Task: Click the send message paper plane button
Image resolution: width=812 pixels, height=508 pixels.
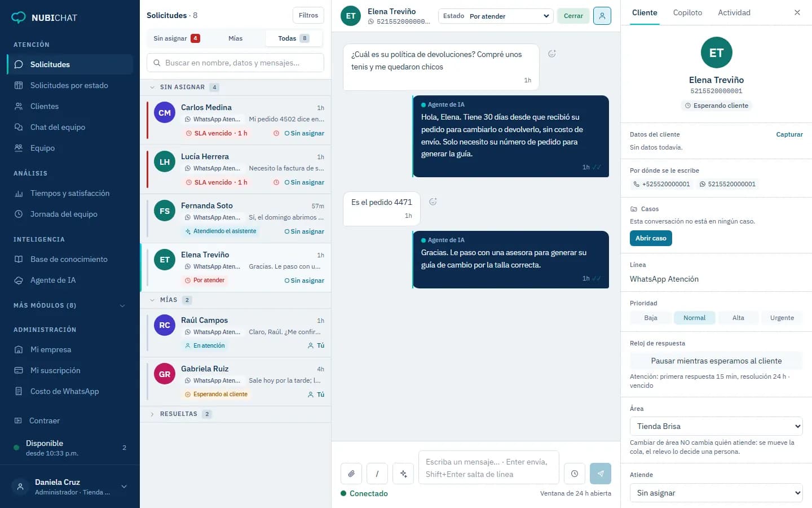Action: coord(601,474)
